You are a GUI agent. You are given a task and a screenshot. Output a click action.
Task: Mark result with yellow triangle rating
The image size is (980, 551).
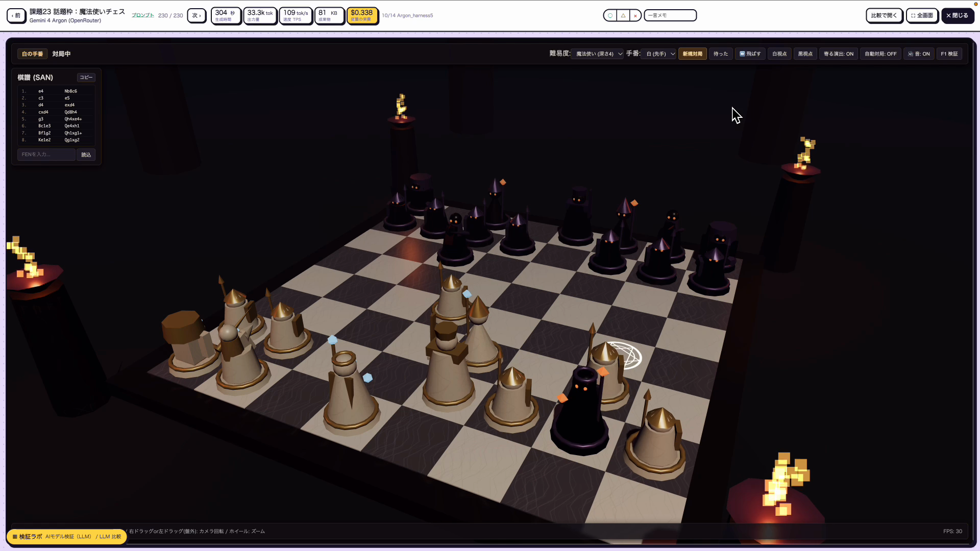[x=623, y=15]
